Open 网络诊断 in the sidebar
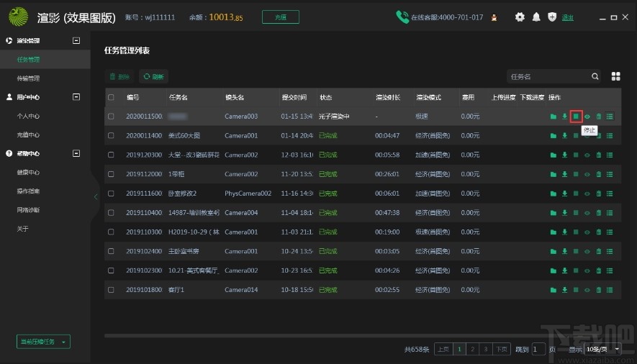 [x=29, y=210]
